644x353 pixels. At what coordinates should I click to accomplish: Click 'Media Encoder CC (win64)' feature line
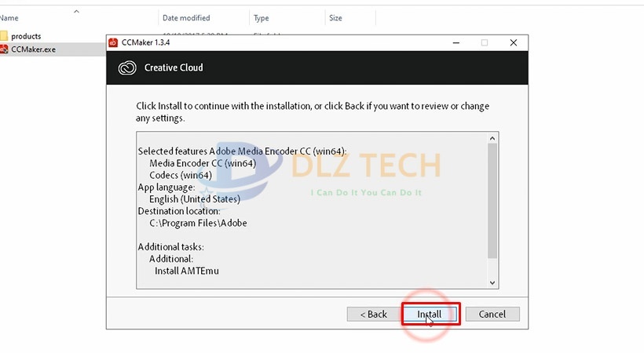[x=203, y=163]
